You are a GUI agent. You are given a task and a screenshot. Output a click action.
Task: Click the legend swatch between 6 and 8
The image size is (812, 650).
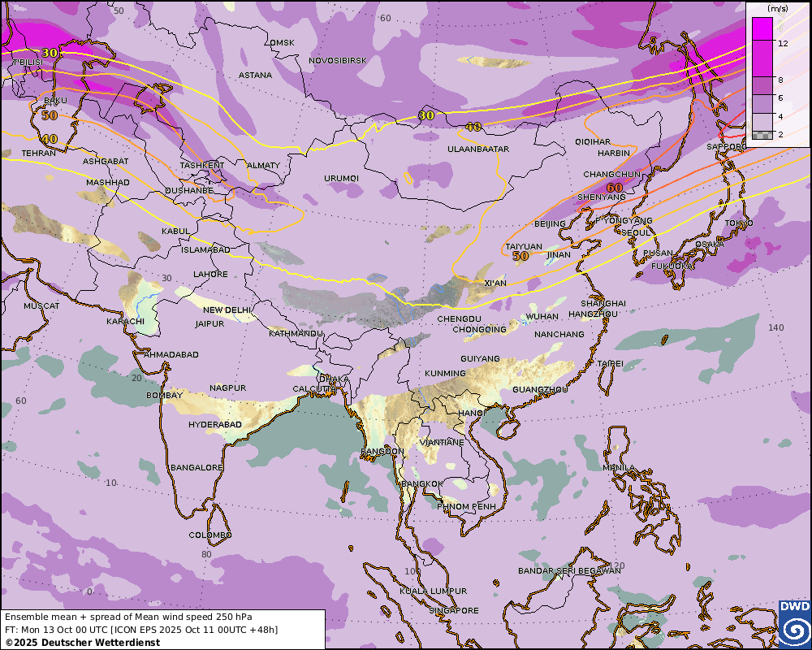(x=762, y=85)
